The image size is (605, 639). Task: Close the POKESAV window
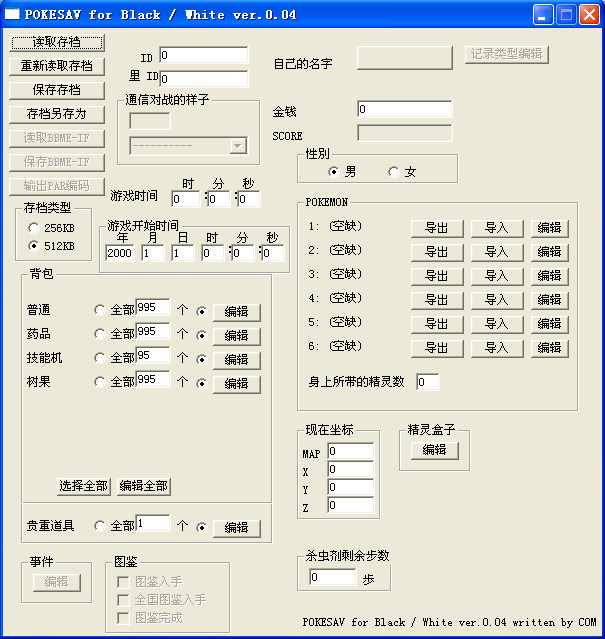click(x=590, y=15)
